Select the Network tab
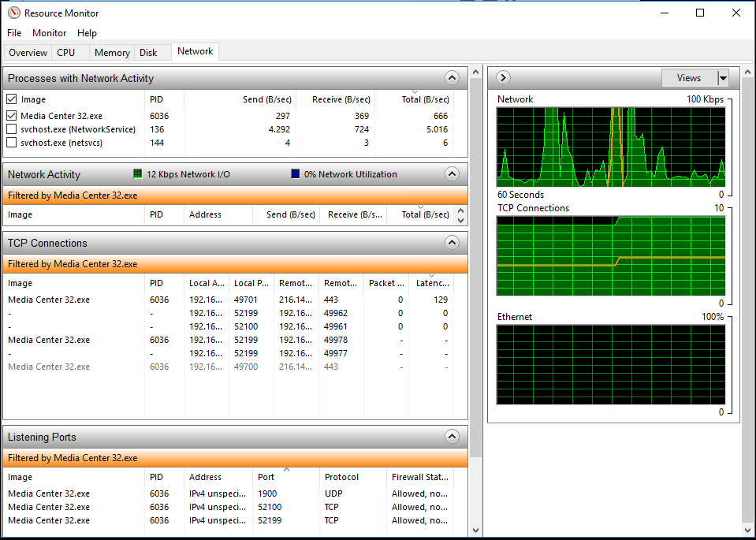The height and width of the screenshot is (540, 756). coord(196,51)
